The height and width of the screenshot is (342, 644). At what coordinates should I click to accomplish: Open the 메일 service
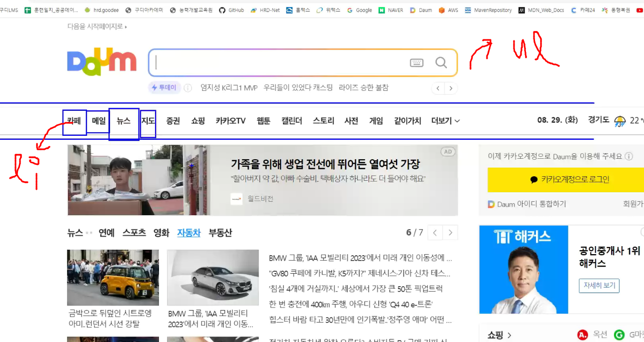click(98, 121)
